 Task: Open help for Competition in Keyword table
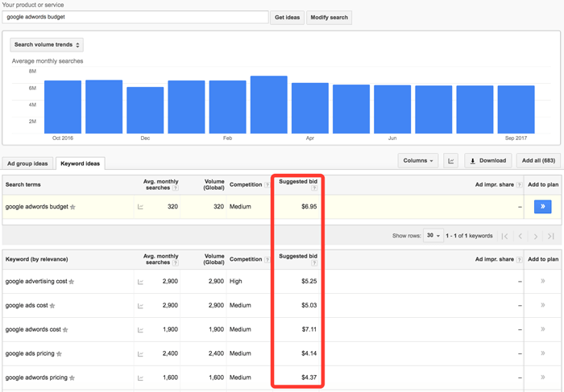267,260
